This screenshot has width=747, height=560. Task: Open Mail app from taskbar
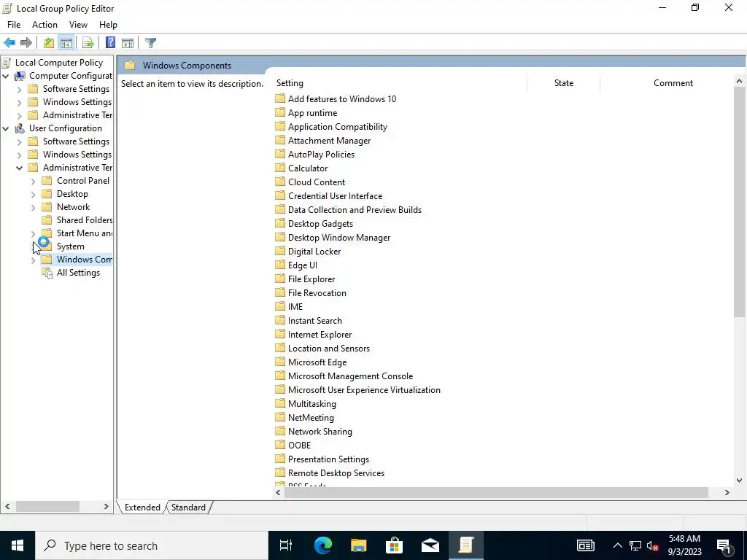(x=430, y=545)
